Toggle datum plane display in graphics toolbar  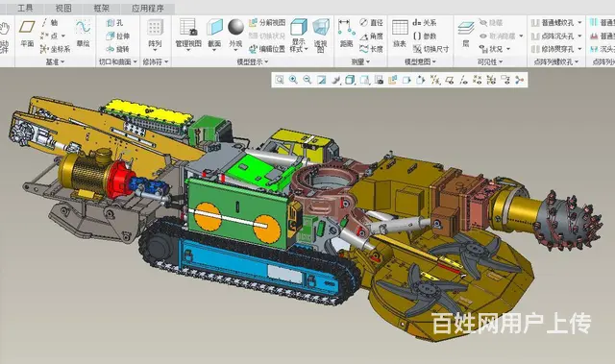pyautogui.click(x=450, y=80)
